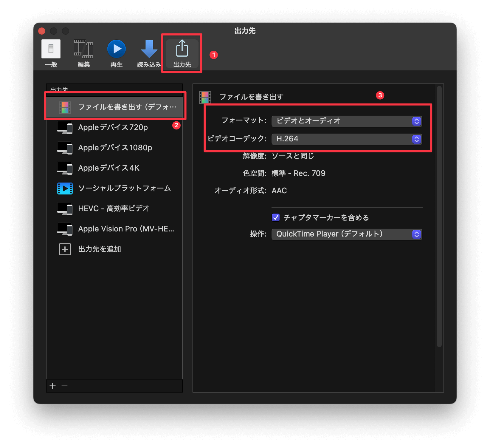Open the 読み込み (Import) preferences pane
490x448 pixels.
pyautogui.click(x=149, y=54)
